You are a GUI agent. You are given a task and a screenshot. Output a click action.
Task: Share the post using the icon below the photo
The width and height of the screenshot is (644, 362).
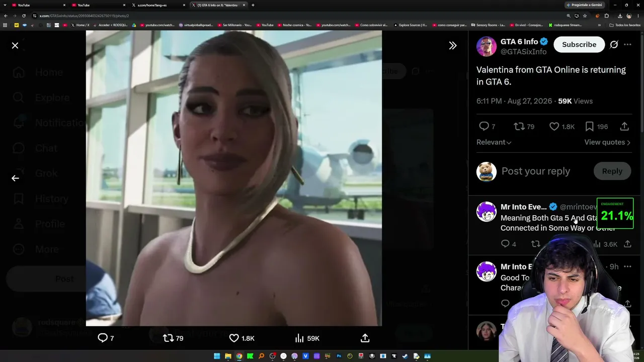pos(365,338)
